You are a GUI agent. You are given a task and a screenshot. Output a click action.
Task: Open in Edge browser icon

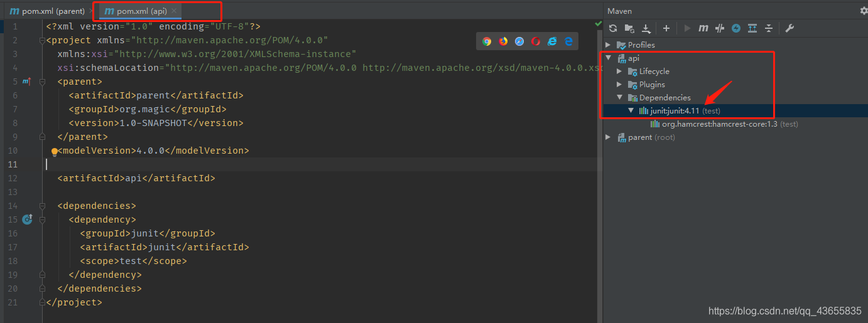coord(568,41)
